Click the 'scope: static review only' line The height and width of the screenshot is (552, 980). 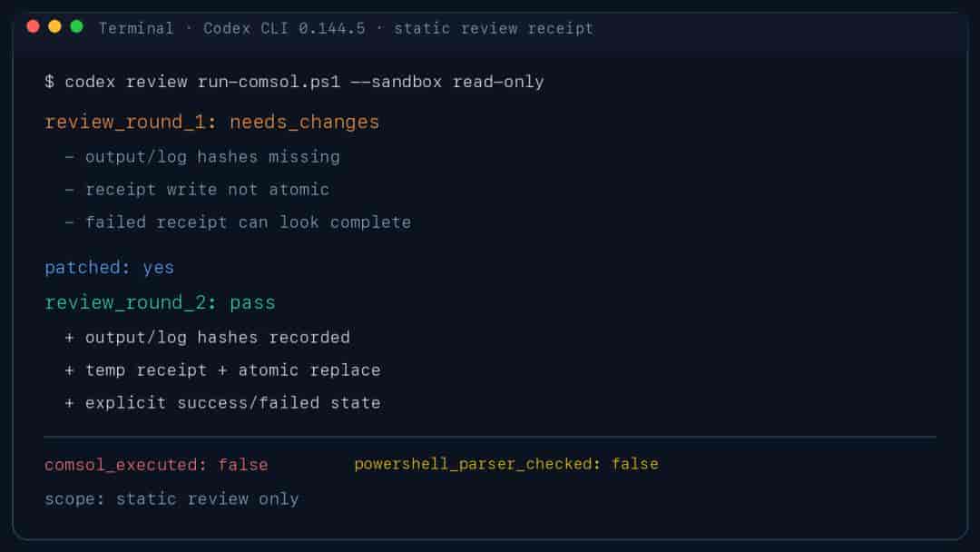[171, 498]
